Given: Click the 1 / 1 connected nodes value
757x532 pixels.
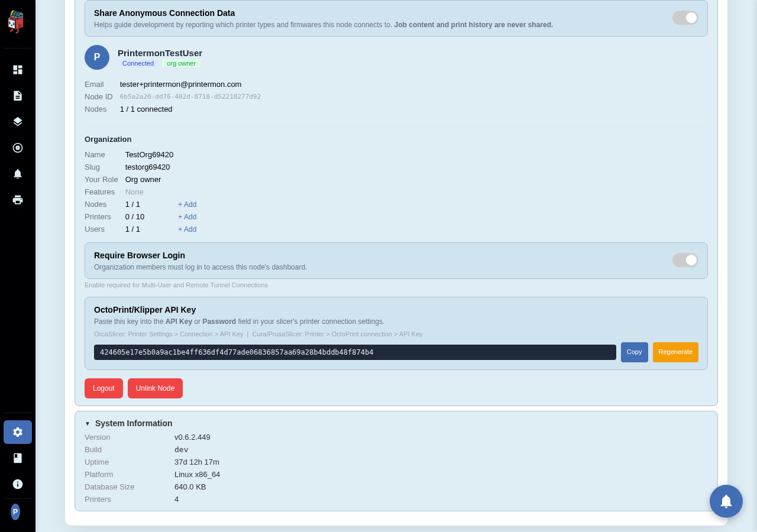Looking at the screenshot, I should pos(146,109).
